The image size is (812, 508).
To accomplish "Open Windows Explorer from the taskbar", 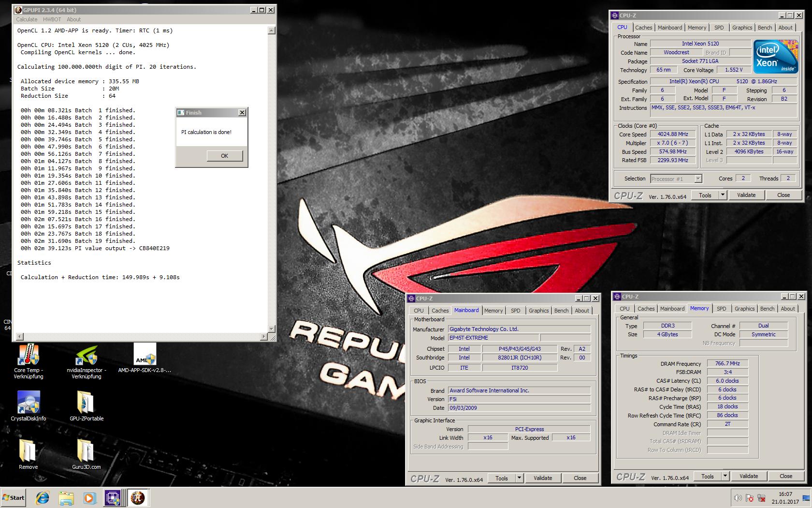I will coord(66,498).
